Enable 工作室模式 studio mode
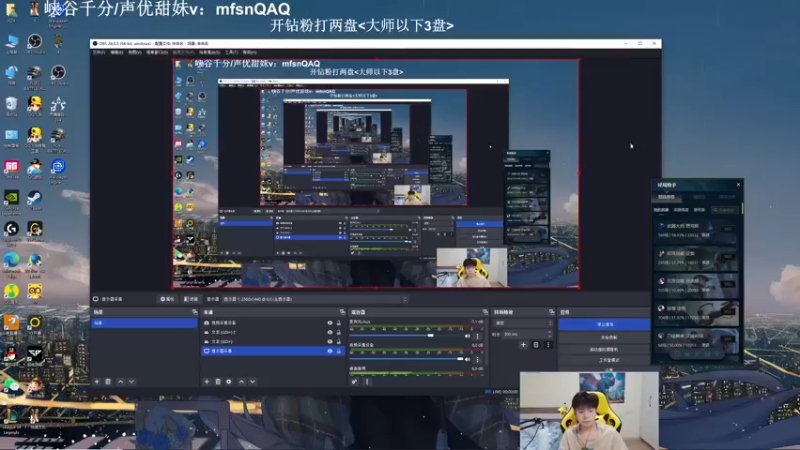 [605, 360]
